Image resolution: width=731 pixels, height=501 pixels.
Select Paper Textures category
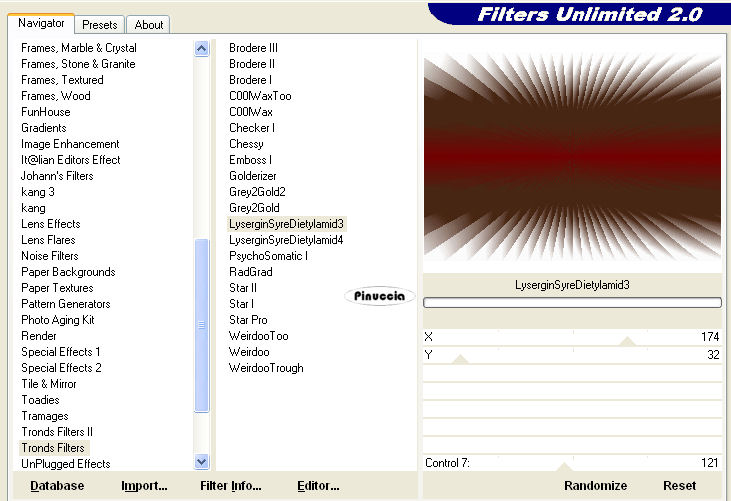(57, 288)
